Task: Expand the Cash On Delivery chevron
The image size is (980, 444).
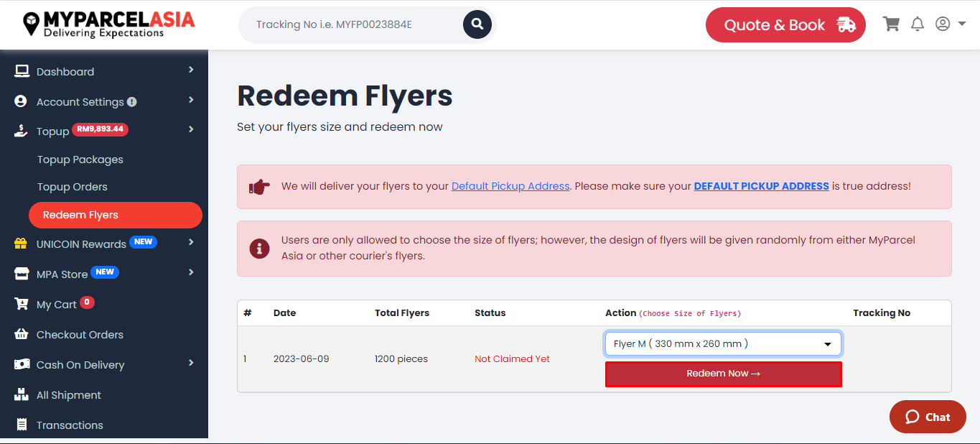Action: click(x=191, y=363)
